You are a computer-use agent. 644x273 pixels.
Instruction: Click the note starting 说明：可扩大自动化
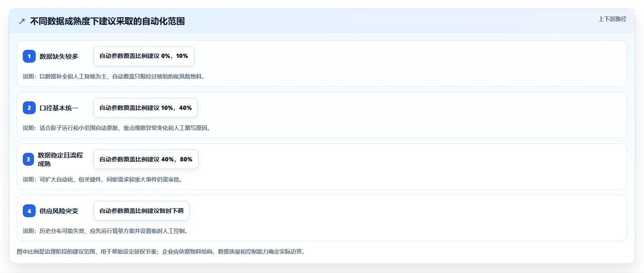(x=102, y=179)
